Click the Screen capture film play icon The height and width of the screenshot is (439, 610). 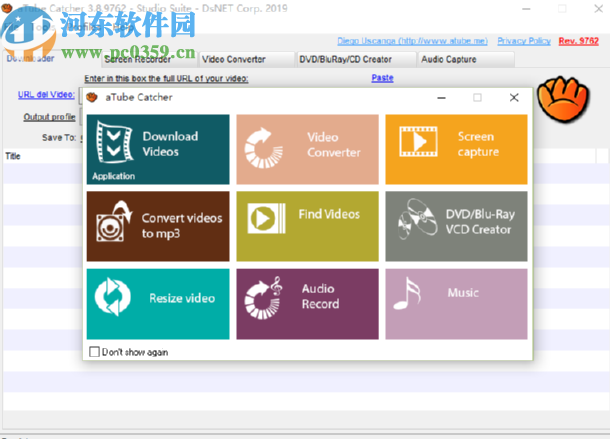pyautogui.click(x=418, y=142)
